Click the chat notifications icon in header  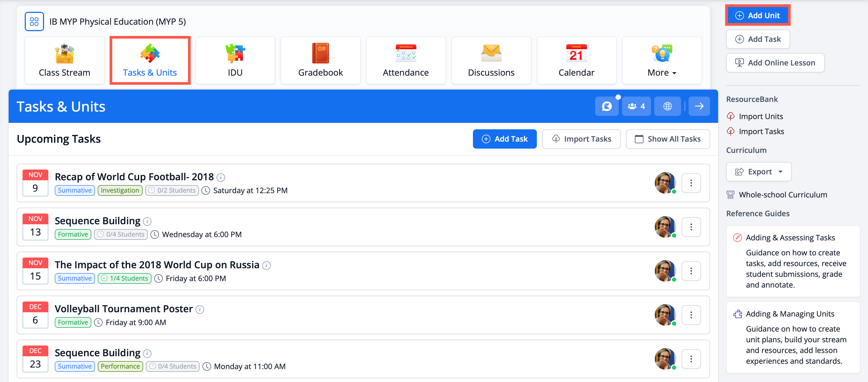coord(606,106)
